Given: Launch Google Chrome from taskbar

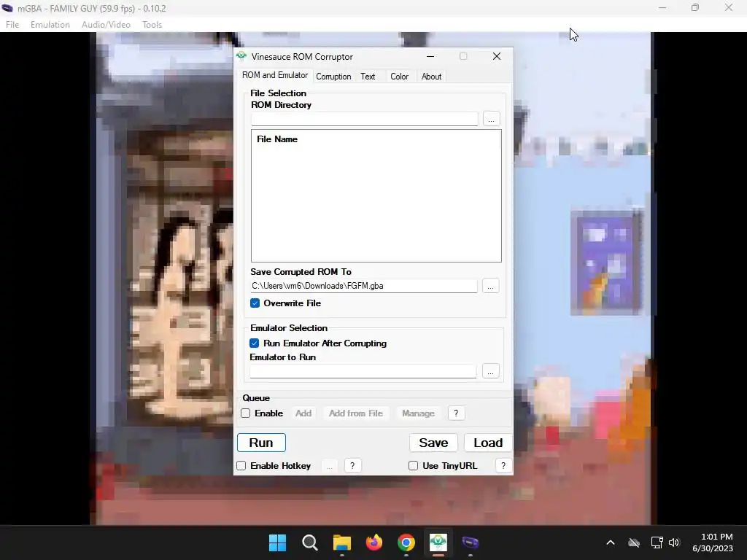Looking at the screenshot, I should click(406, 542).
